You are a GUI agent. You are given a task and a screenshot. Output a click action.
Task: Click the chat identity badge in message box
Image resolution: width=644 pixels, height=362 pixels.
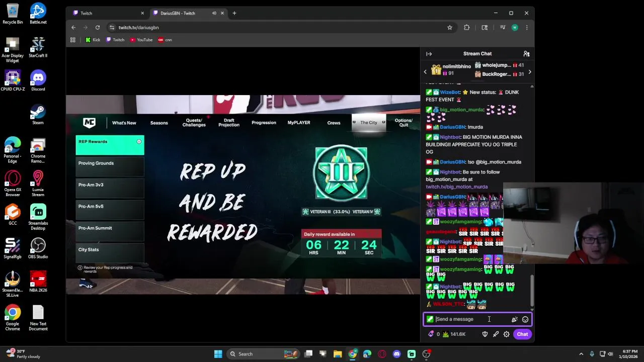tap(430, 319)
